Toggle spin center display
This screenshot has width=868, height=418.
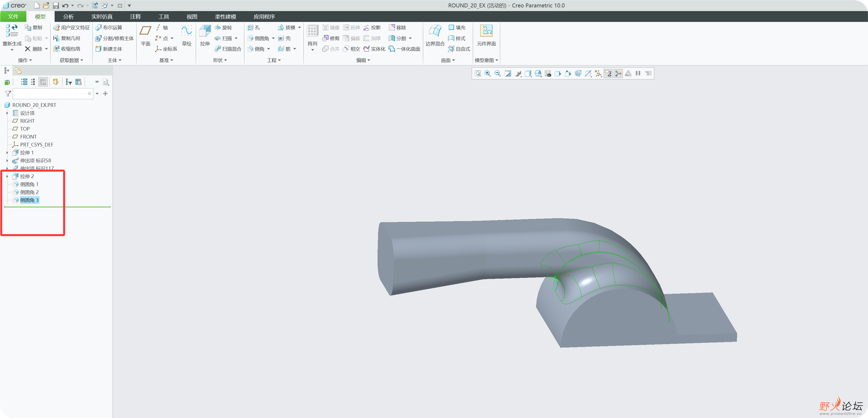tap(618, 73)
